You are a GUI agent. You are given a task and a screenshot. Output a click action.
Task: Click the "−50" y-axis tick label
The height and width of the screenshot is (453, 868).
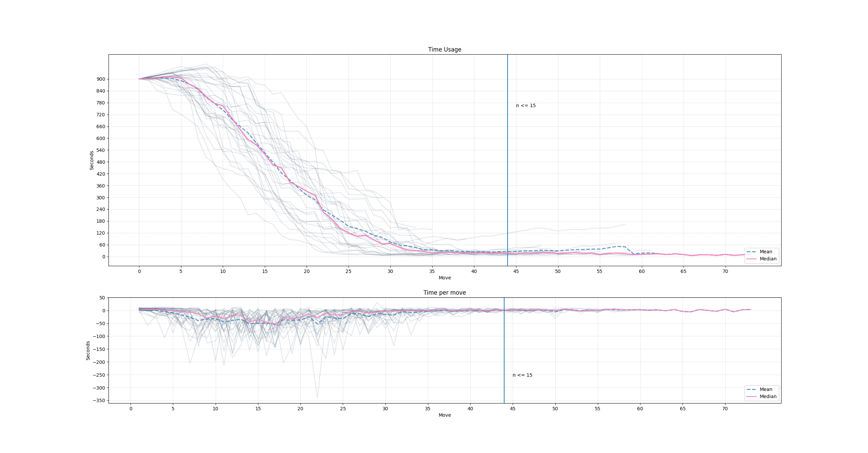point(100,323)
